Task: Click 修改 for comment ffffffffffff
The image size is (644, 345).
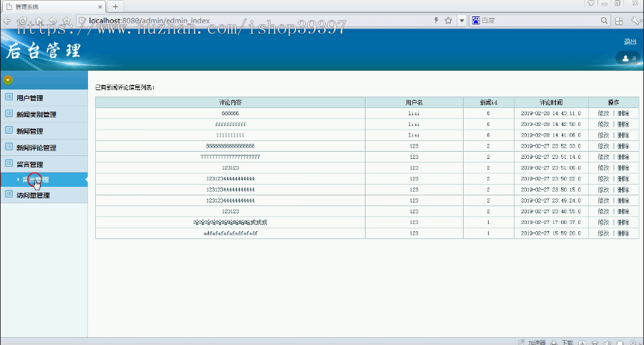Action: pos(603,124)
